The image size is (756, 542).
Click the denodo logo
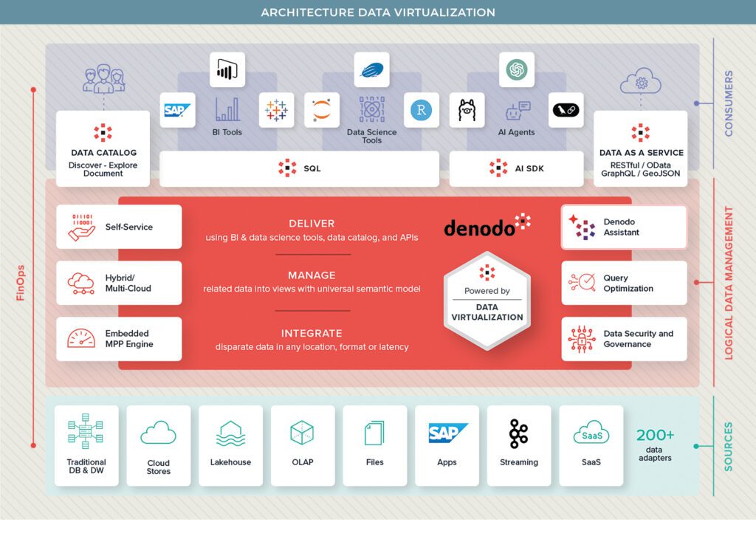[487, 225]
